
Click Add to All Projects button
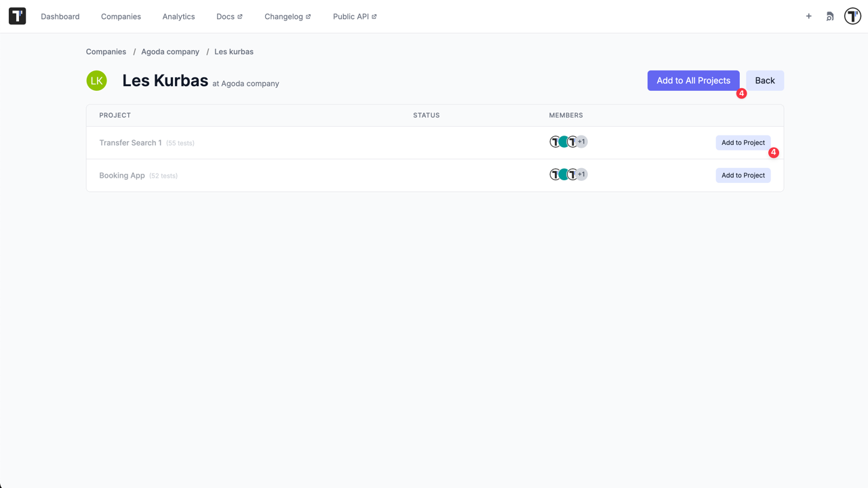click(693, 80)
